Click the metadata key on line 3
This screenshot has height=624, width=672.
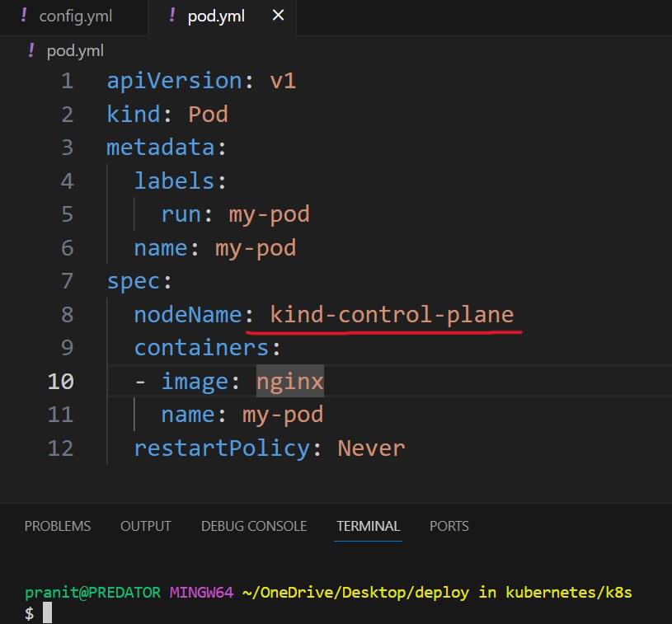pos(160,148)
